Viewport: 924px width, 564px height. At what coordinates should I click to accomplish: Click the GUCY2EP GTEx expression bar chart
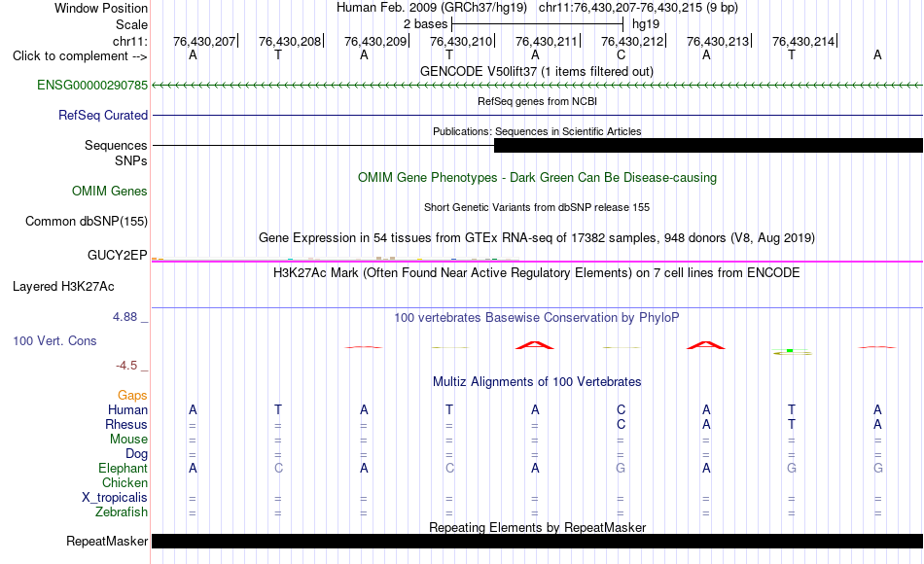point(336,258)
